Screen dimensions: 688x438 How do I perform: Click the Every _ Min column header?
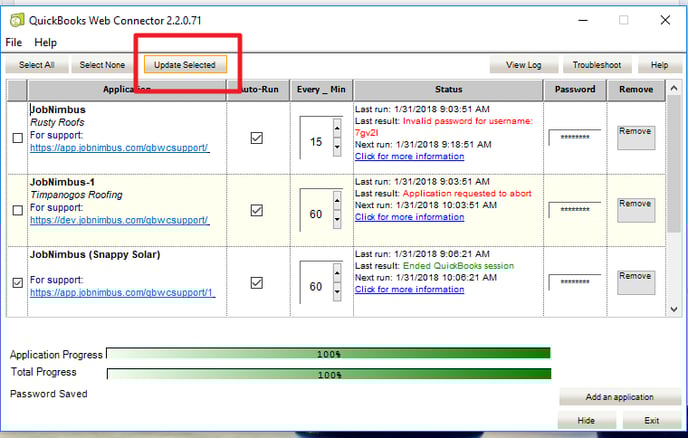[321, 90]
